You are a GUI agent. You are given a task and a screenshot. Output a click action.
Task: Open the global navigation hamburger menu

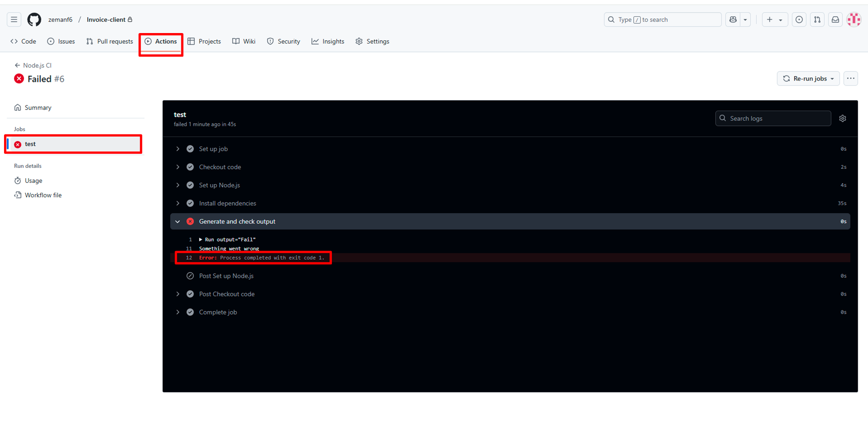click(14, 19)
